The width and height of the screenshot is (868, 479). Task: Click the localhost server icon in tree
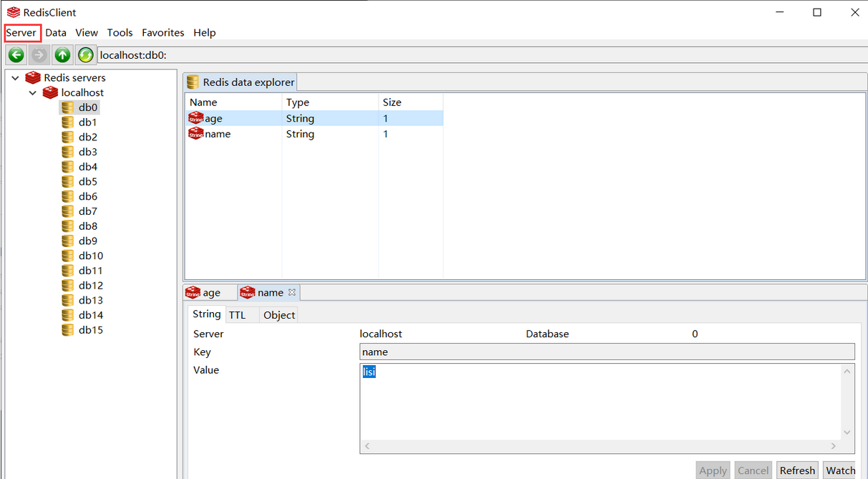[x=50, y=92]
